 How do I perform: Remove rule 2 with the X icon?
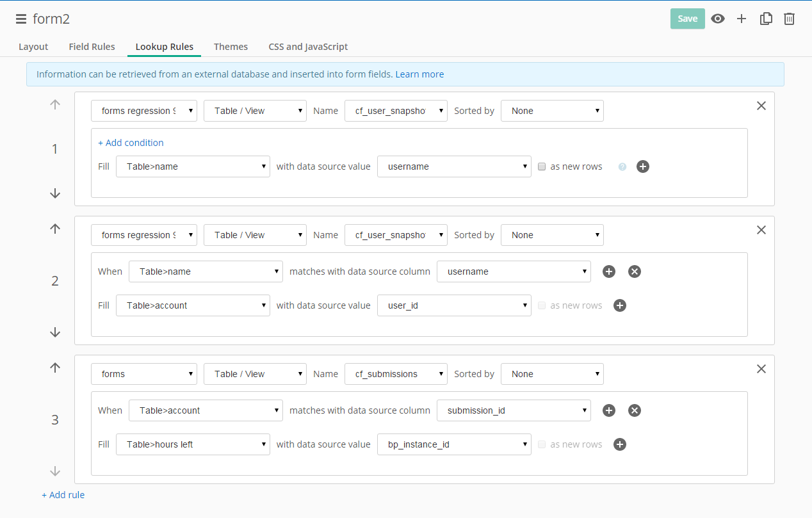[x=761, y=230]
